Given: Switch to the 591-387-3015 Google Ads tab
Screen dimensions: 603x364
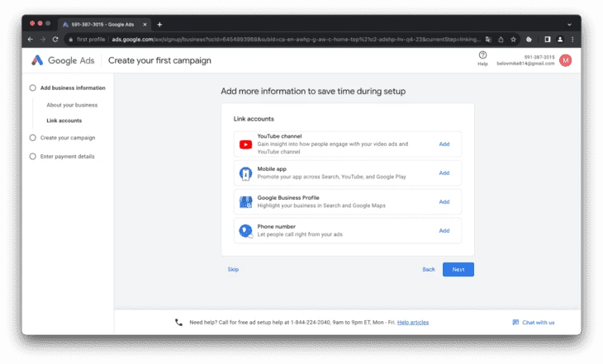Looking at the screenshot, I should (x=104, y=24).
